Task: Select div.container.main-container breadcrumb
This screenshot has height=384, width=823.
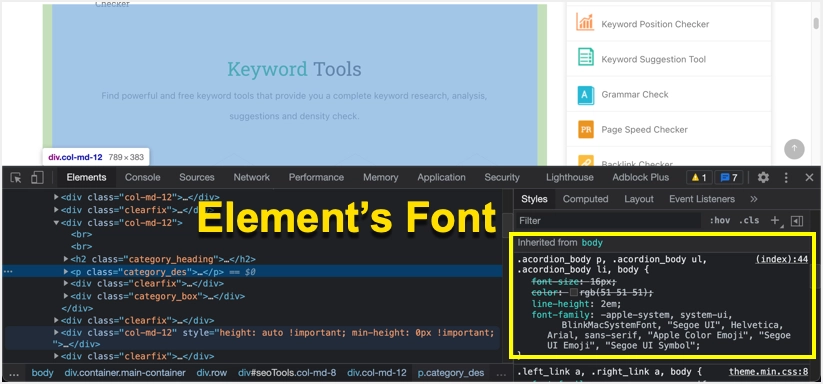Action: [125, 373]
